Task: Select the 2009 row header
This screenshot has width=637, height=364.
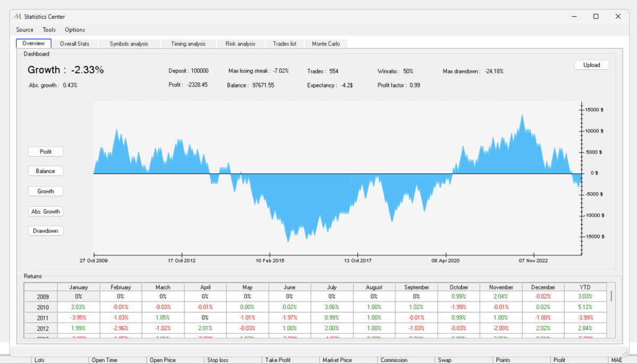Action: [x=41, y=297]
